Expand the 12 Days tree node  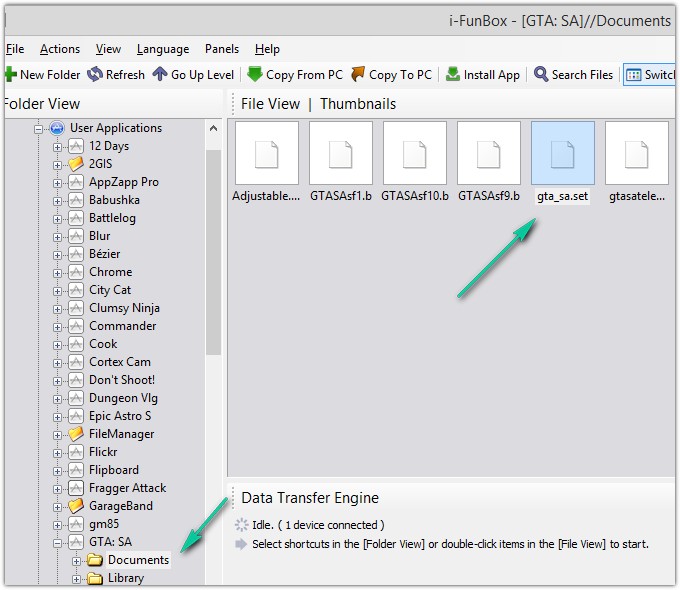(57, 147)
